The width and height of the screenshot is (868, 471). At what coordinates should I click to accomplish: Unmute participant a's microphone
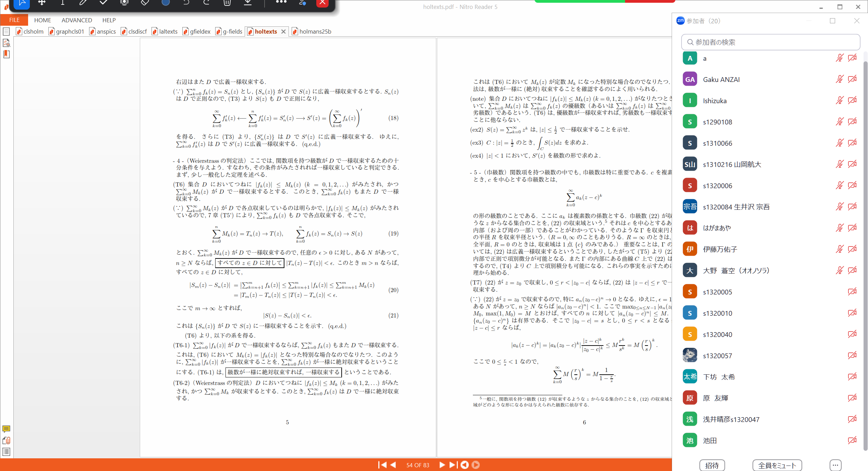click(x=840, y=58)
